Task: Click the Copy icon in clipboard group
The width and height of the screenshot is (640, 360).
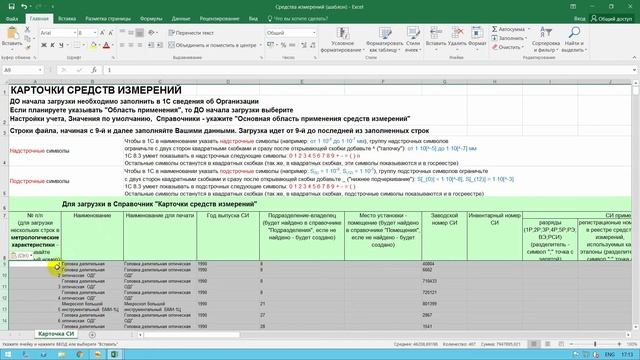Action: pyautogui.click(x=27, y=38)
